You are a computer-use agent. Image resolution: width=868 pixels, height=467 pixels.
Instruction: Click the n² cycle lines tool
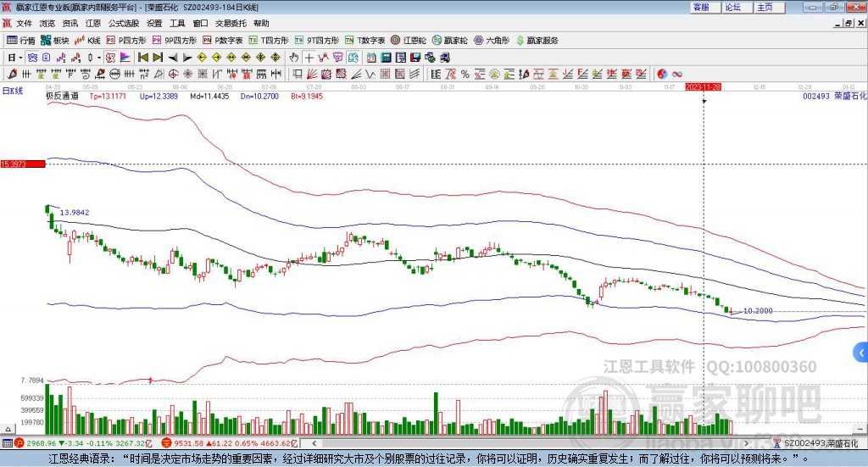(x=144, y=74)
